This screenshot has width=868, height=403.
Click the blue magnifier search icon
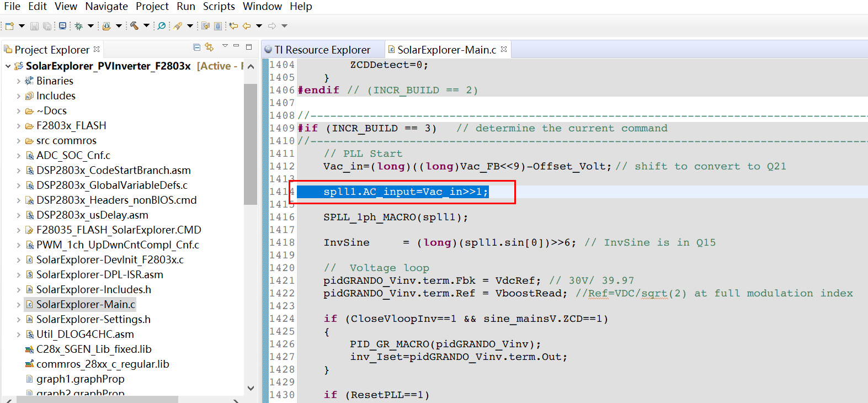162,26
